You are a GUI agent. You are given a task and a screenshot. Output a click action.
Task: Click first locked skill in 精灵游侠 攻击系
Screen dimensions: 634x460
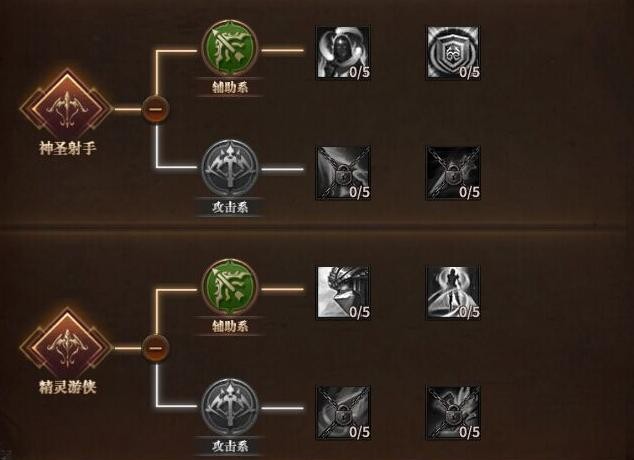pyautogui.click(x=343, y=413)
